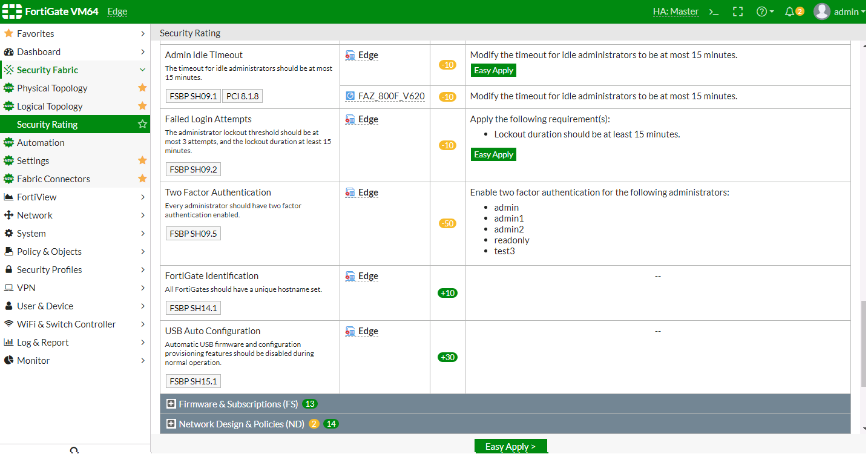Click the star next to Logical Topology
Screen dimensions: 868x454
point(142,106)
